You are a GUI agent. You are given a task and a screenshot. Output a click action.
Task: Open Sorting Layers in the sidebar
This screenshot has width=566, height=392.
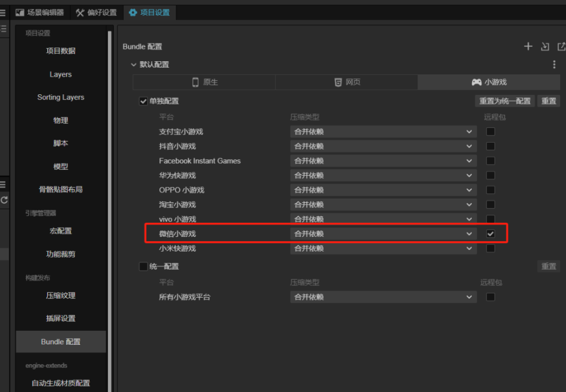point(61,97)
